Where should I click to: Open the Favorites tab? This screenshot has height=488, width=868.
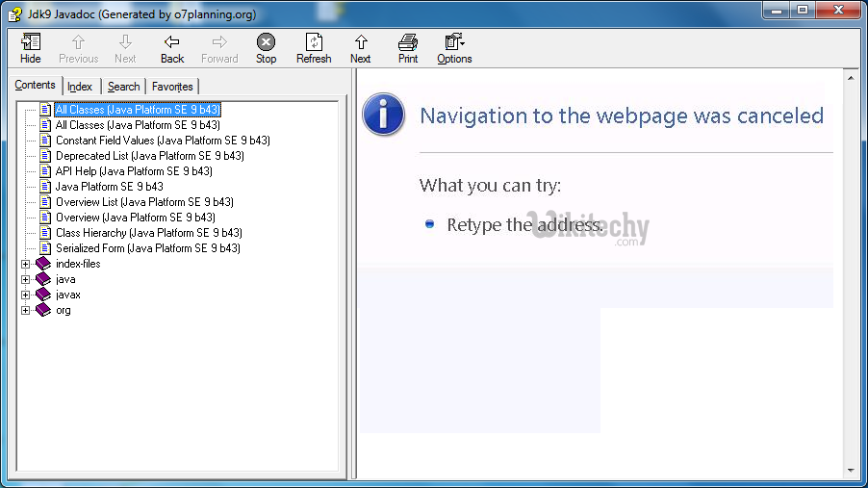click(172, 87)
